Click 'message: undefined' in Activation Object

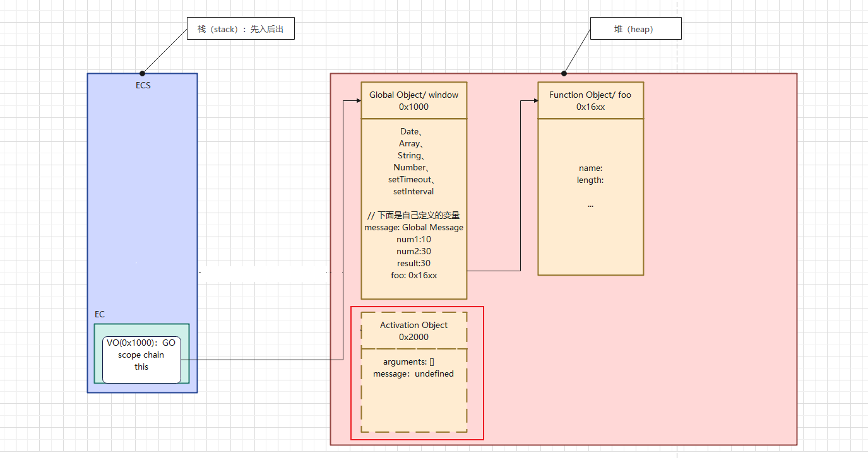click(x=413, y=373)
